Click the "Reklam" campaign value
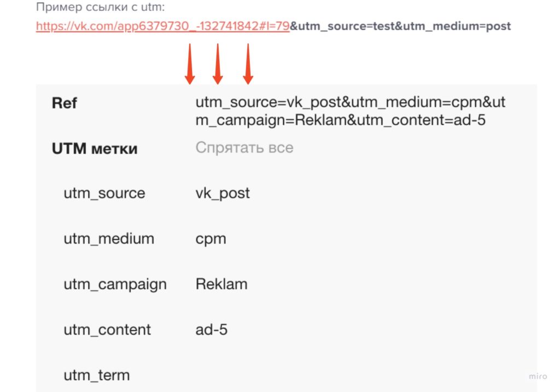560x392 pixels. [x=221, y=284]
